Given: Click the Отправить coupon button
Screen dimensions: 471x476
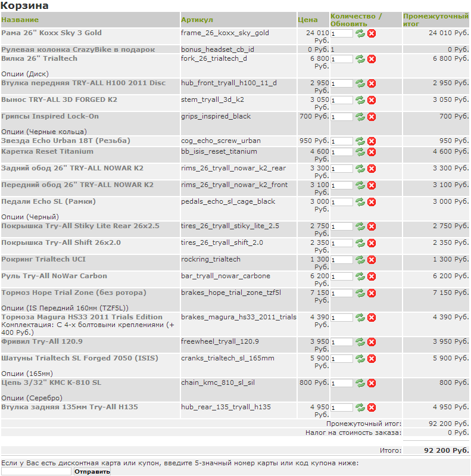Looking at the screenshot, I should [92, 472].
